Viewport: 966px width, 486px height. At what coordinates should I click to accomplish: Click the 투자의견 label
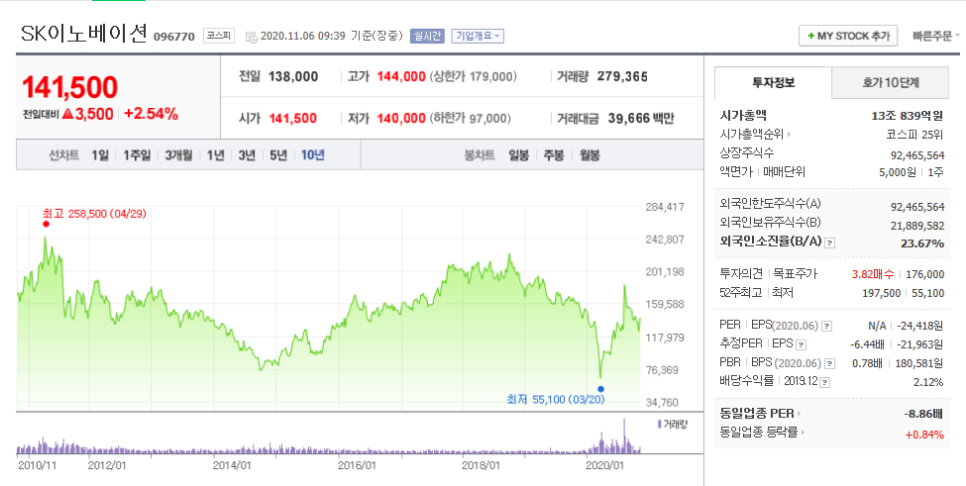click(741, 273)
